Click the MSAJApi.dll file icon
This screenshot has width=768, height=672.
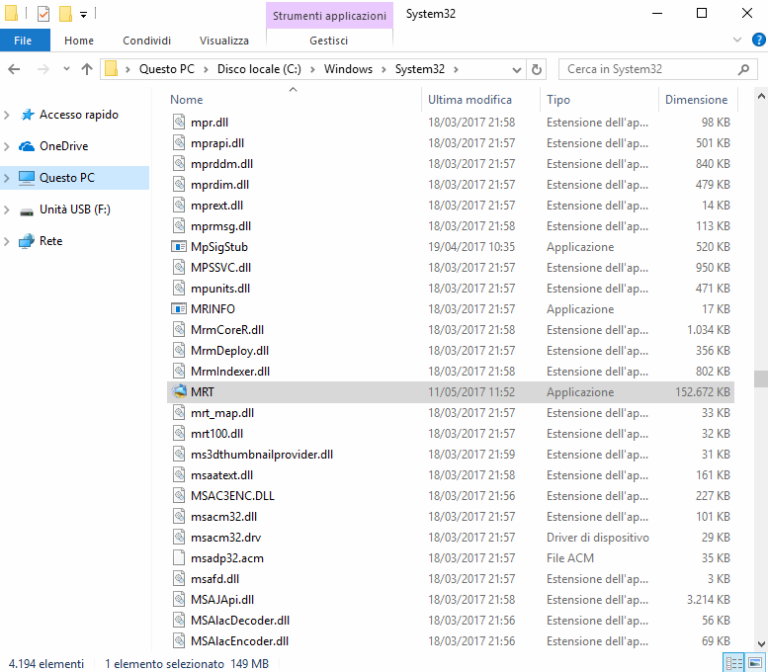[x=179, y=599]
